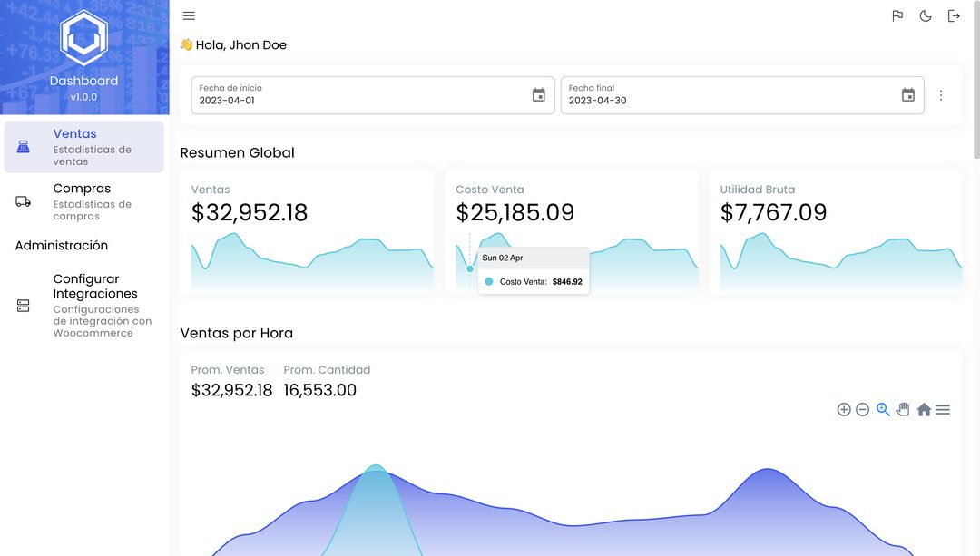Click the Prom. Ventas $32,952.18 value
The height and width of the screenshot is (556, 980).
(232, 390)
